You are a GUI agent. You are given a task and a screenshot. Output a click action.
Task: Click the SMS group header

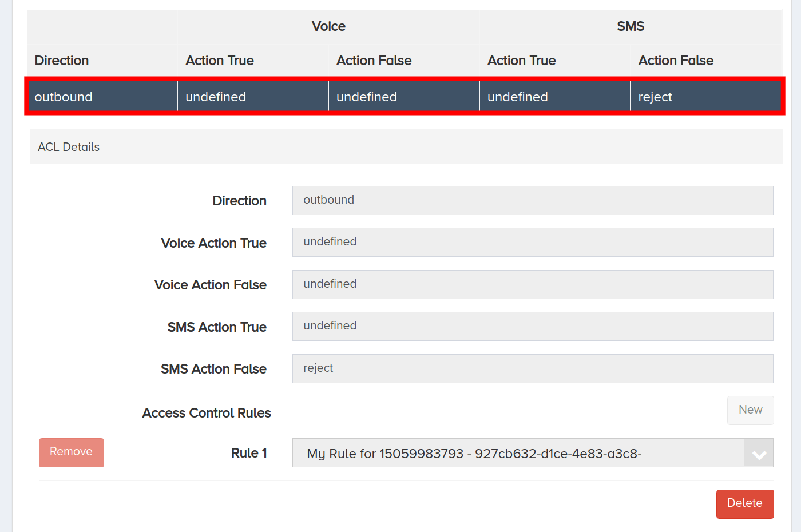[631, 26]
